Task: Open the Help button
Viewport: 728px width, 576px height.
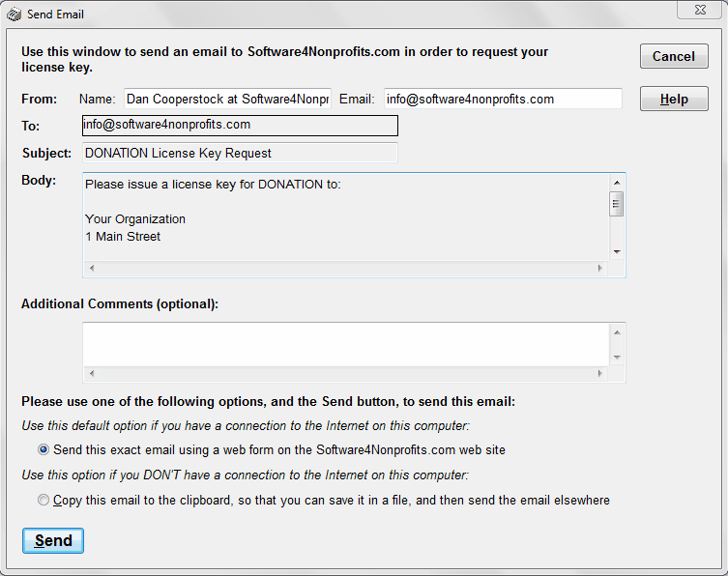Action: [x=674, y=99]
